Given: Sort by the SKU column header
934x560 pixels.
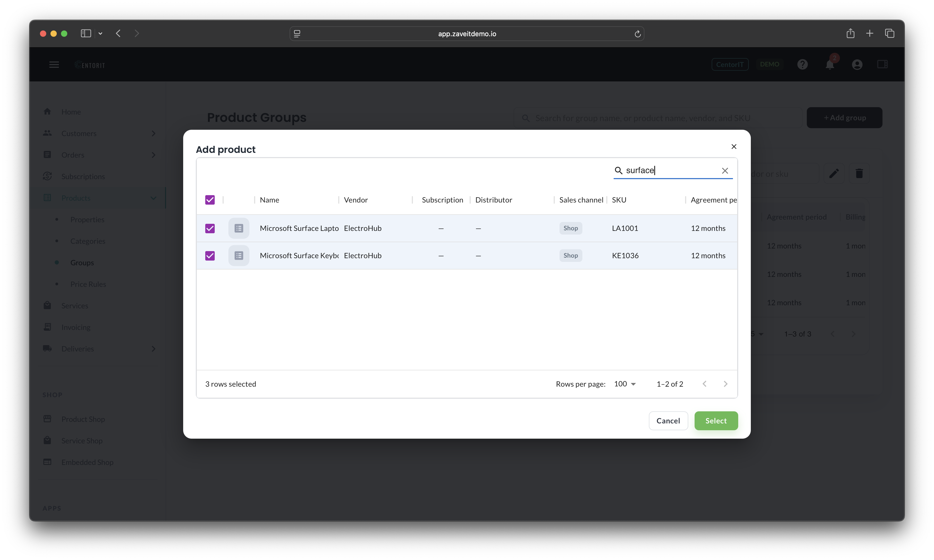Looking at the screenshot, I should [619, 200].
